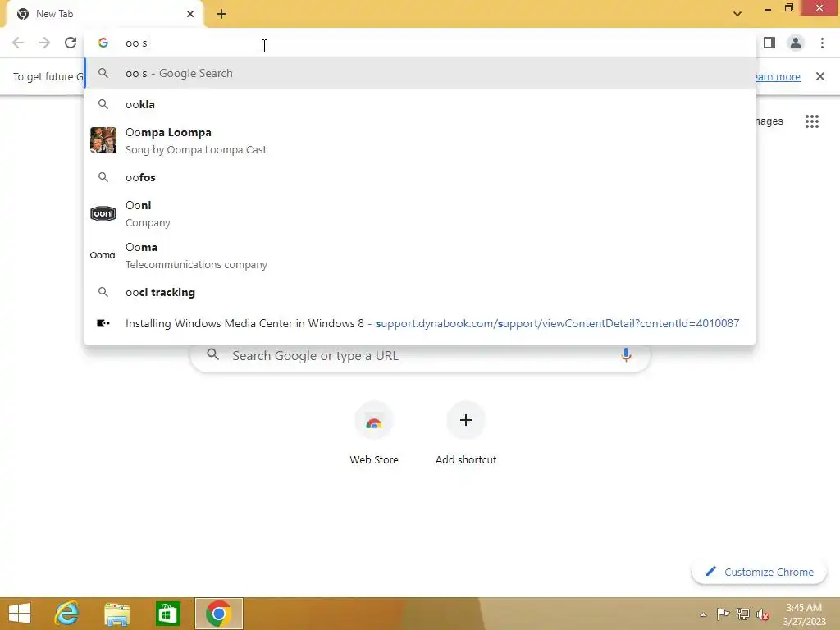Click the browser back arrow

(x=18, y=43)
